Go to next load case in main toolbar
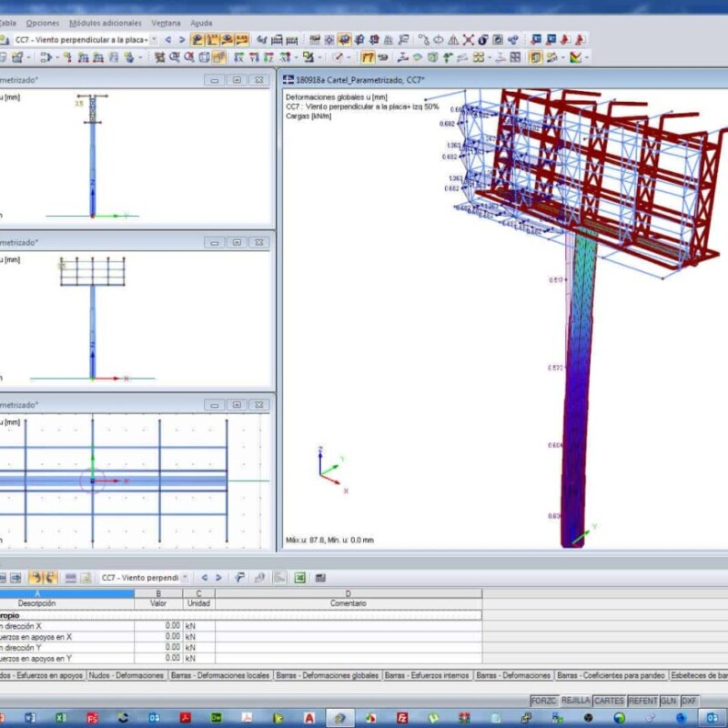728x728 pixels. [x=182, y=40]
